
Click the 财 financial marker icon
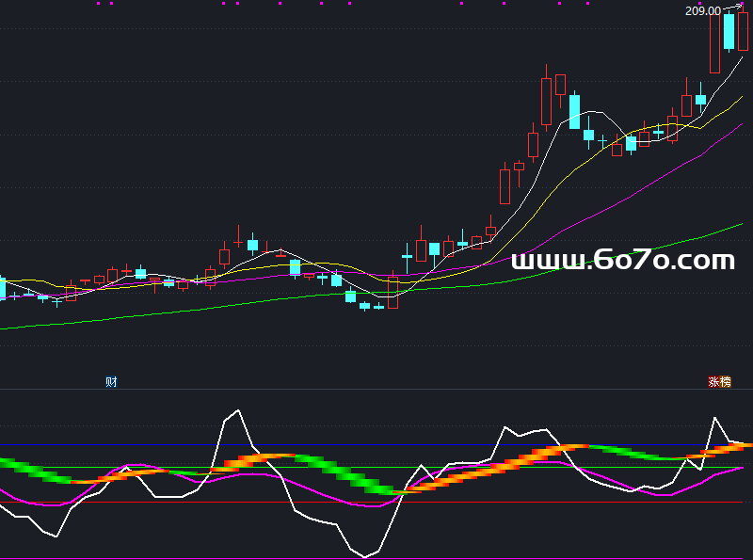click(111, 381)
